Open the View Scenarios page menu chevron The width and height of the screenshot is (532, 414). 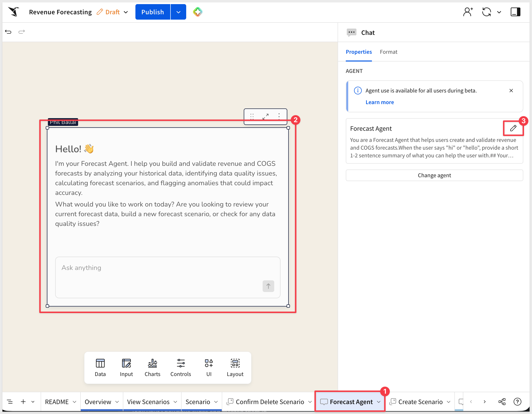pos(175,402)
